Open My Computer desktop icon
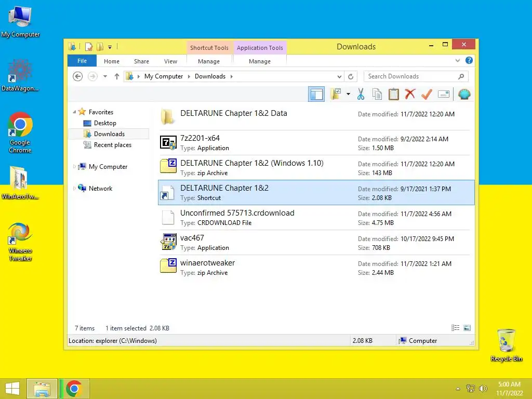Viewport: 532px width, 399px height. (x=20, y=22)
